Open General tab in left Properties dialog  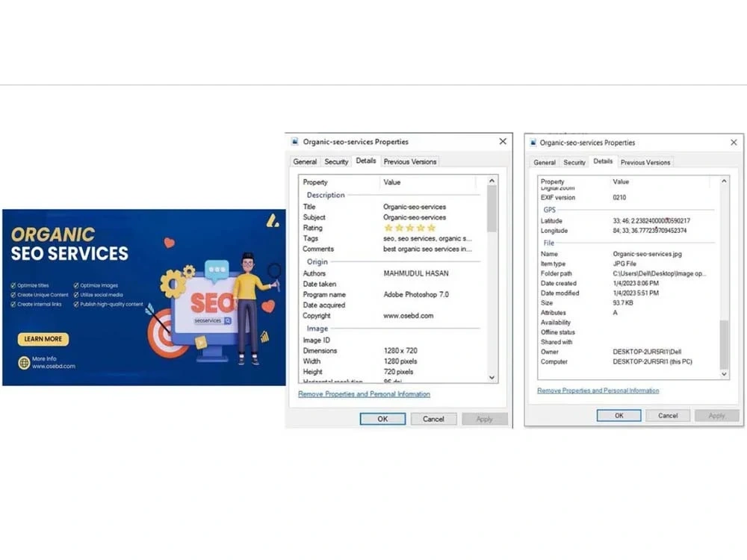point(305,162)
